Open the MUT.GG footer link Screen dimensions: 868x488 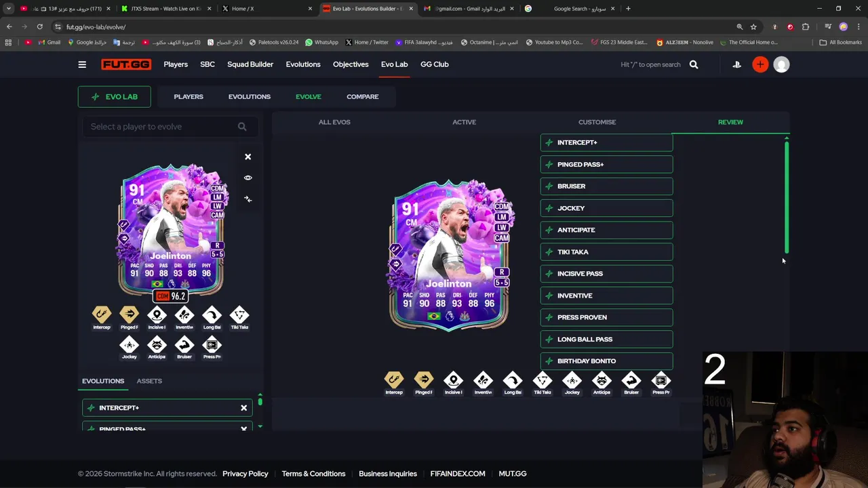(513, 474)
